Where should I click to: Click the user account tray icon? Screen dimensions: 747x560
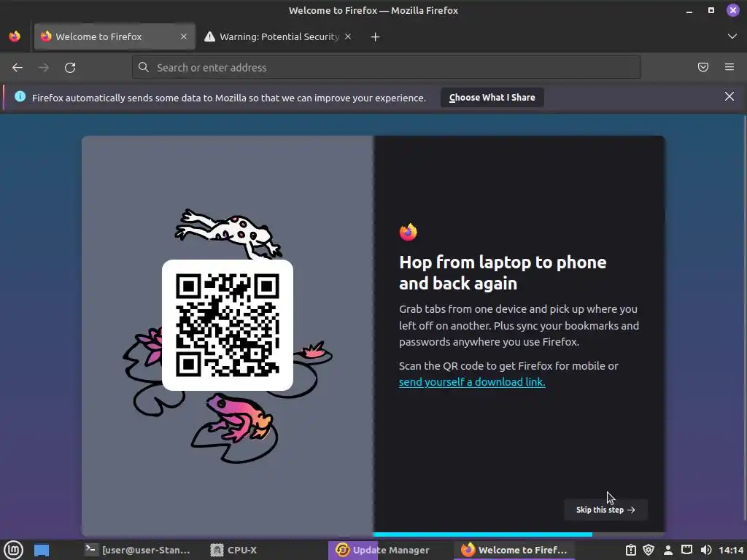(668, 550)
